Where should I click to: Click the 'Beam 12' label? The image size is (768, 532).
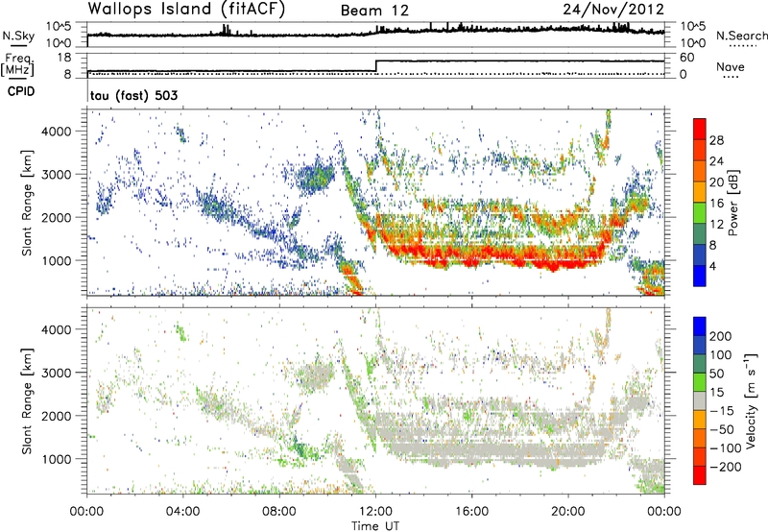tap(374, 11)
